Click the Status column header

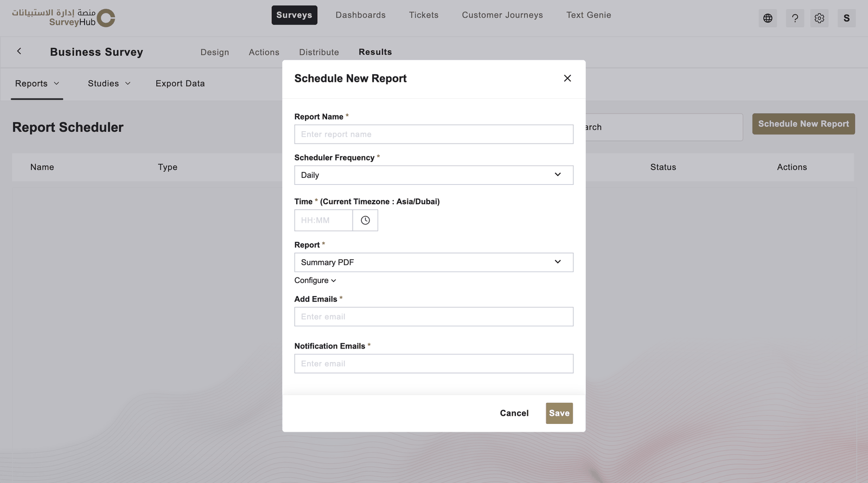pos(663,167)
